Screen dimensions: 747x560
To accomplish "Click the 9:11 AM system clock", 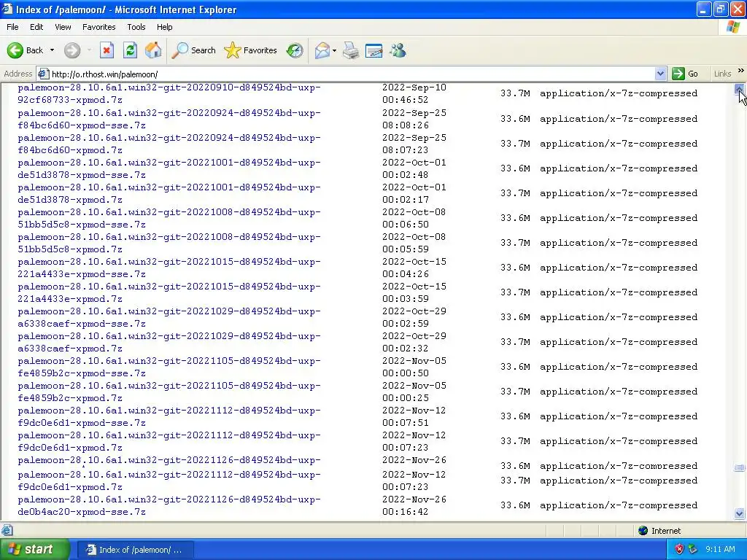I will click(x=720, y=550).
